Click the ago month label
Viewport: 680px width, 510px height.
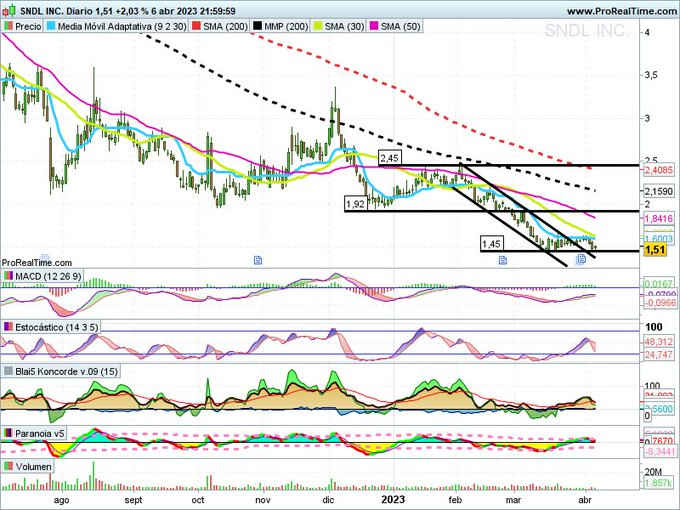[x=62, y=500]
